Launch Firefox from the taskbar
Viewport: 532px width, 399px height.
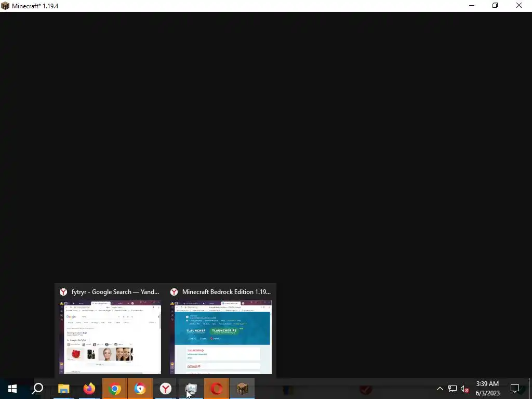(x=89, y=389)
